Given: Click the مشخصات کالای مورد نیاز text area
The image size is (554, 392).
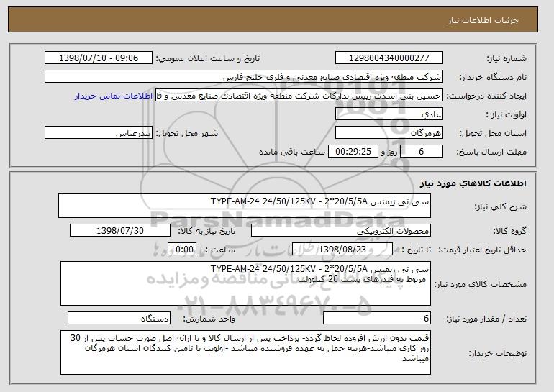Looking at the screenshot, I should [x=245, y=283].
